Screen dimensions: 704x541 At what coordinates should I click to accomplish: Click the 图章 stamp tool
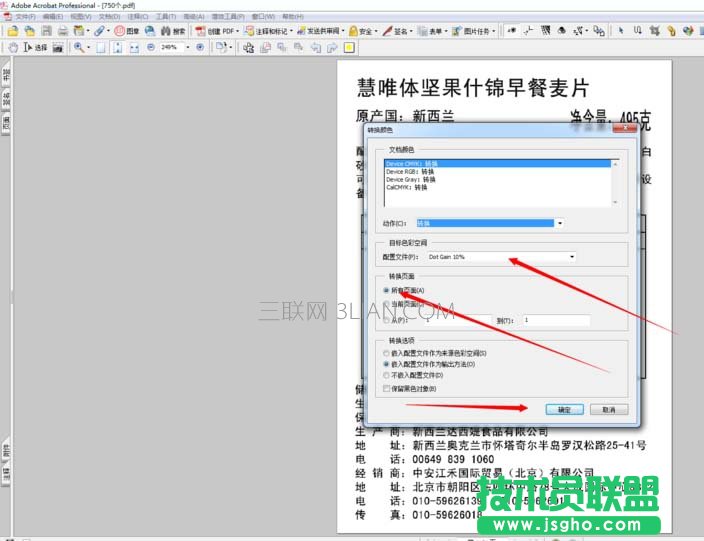(x=126, y=31)
